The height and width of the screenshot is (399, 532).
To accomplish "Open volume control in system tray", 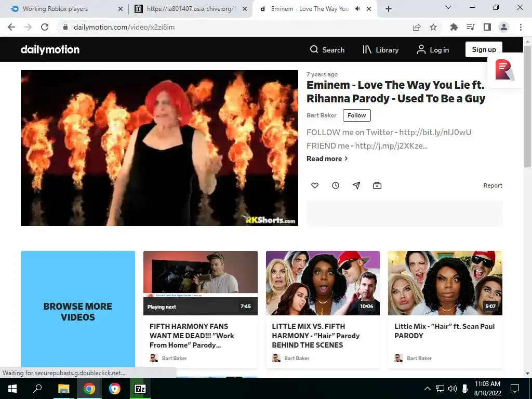I will (x=453, y=389).
